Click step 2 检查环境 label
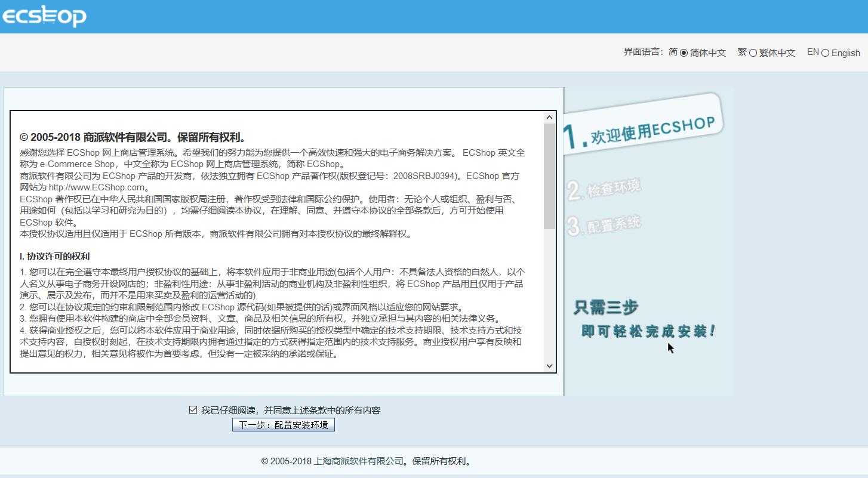 click(604, 189)
